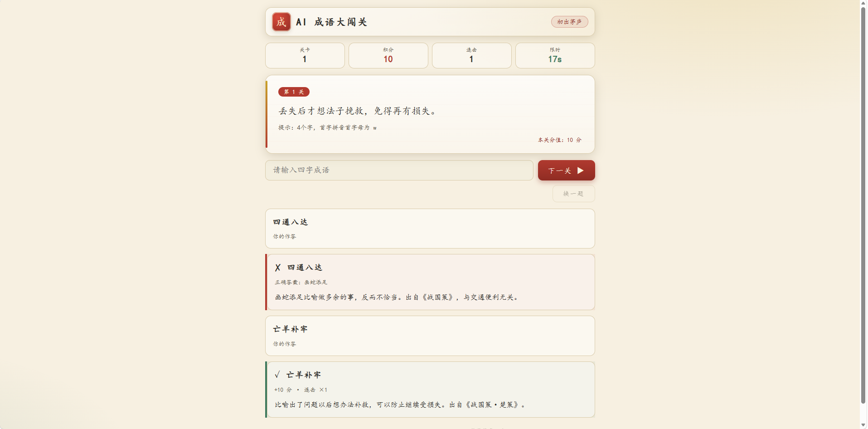Click the page vertical scrollbar
Screen dimensions: 868x429
[863, 205]
